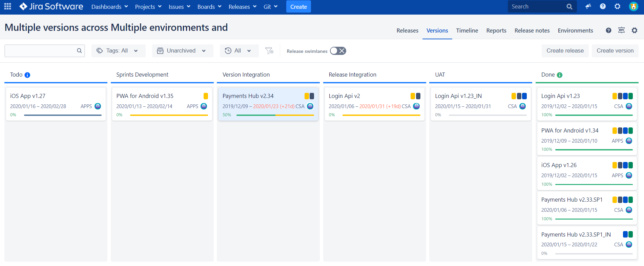Open the app switcher grid icon
This screenshot has width=644, height=266.
pyautogui.click(x=7, y=6)
